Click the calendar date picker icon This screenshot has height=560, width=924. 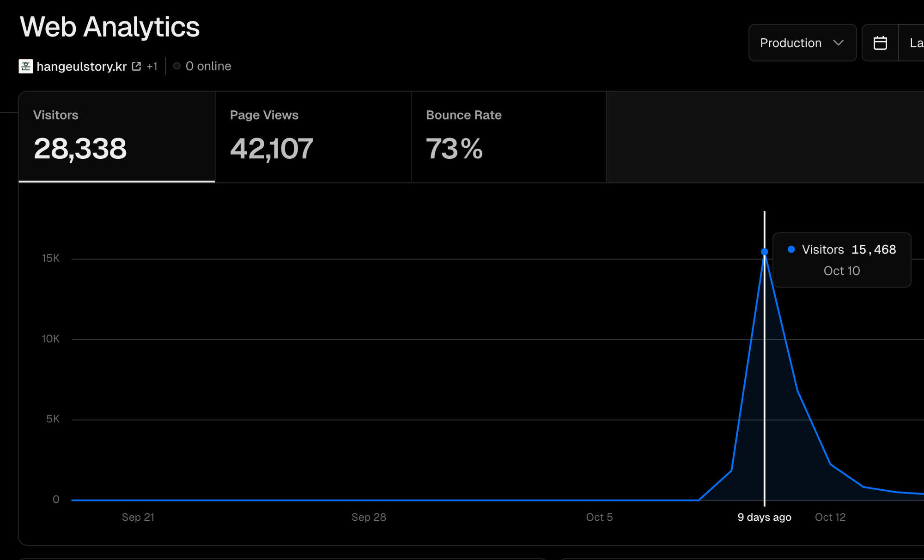pyautogui.click(x=880, y=43)
